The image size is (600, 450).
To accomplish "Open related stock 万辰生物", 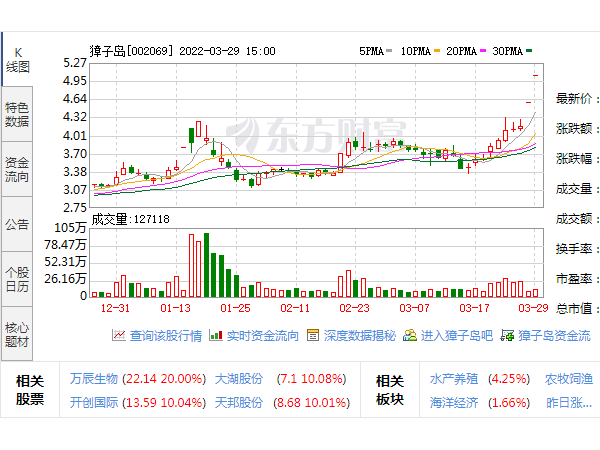I will [94, 380].
